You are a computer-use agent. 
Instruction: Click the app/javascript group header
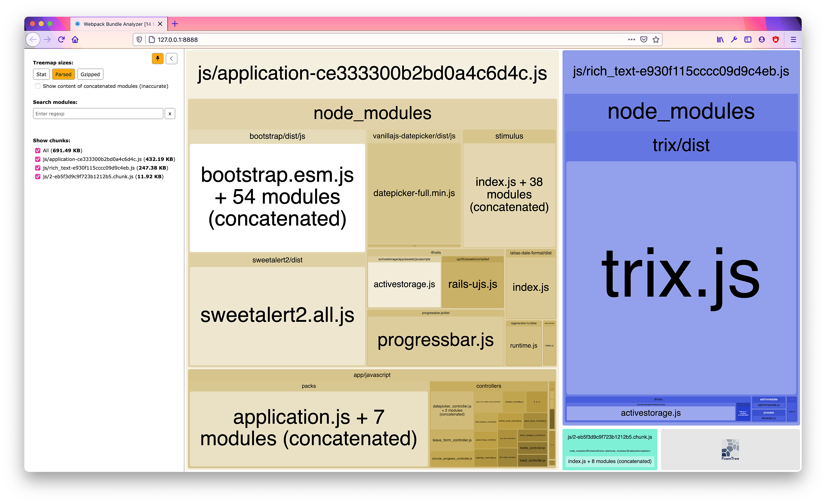[x=372, y=375]
